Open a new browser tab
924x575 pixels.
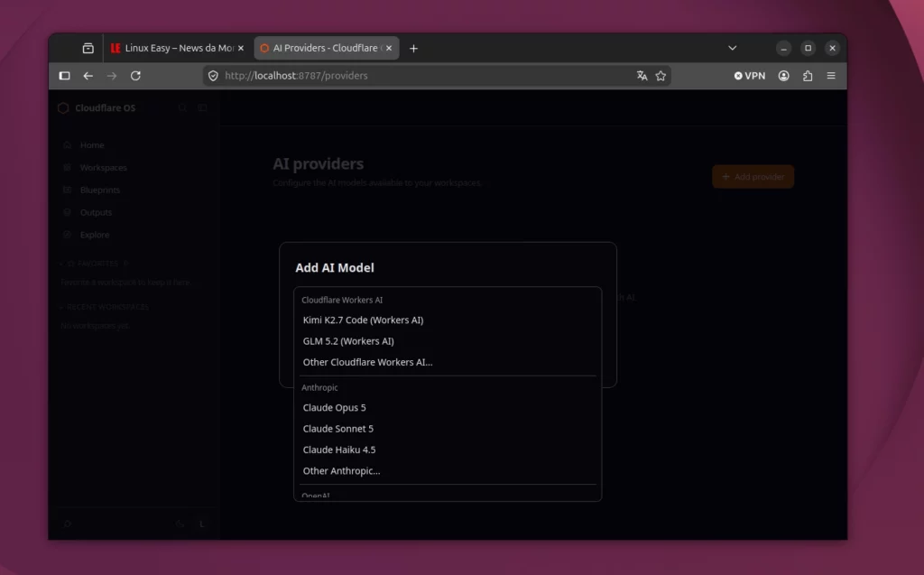tap(413, 49)
